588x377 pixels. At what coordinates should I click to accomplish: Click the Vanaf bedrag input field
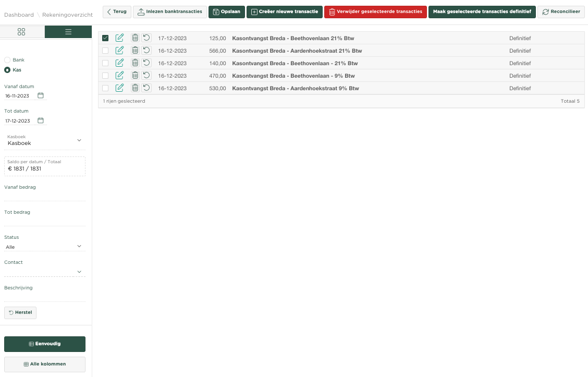pyautogui.click(x=44, y=196)
